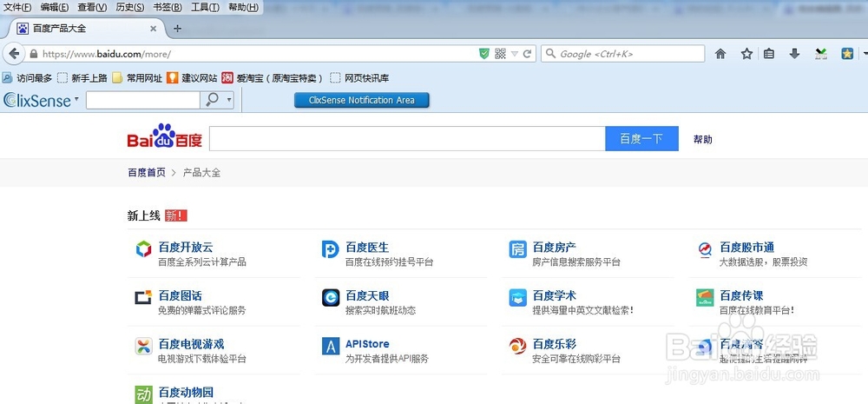Click the ClixSense toolbar search field
The width and height of the screenshot is (868, 404).
tap(143, 100)
